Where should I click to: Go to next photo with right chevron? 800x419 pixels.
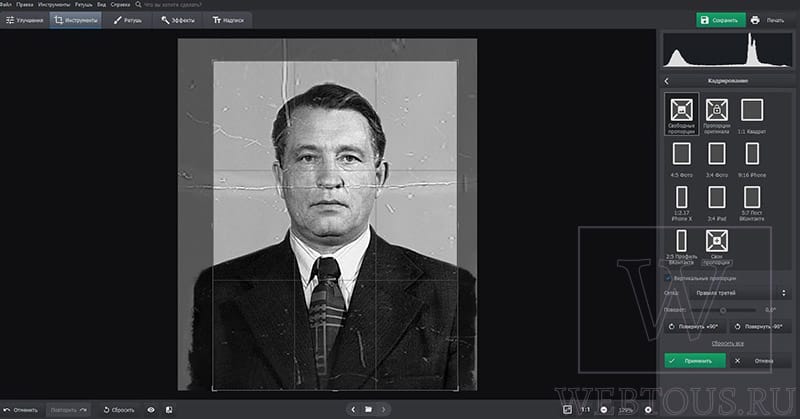384,409
